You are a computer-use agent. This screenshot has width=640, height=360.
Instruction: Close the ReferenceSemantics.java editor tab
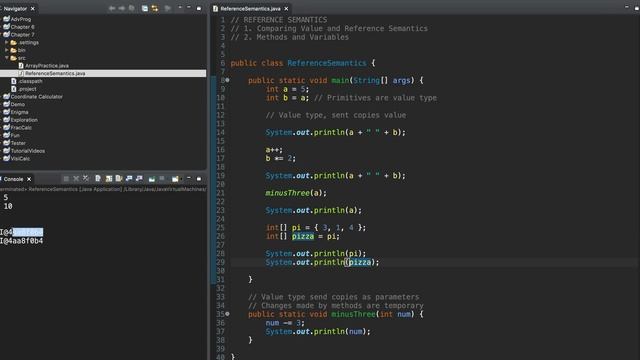[286, 9]
